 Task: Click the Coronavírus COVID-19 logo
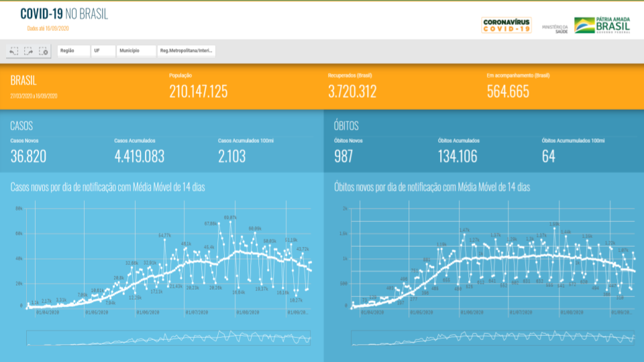pyautogui.click(x=506, y=25)
